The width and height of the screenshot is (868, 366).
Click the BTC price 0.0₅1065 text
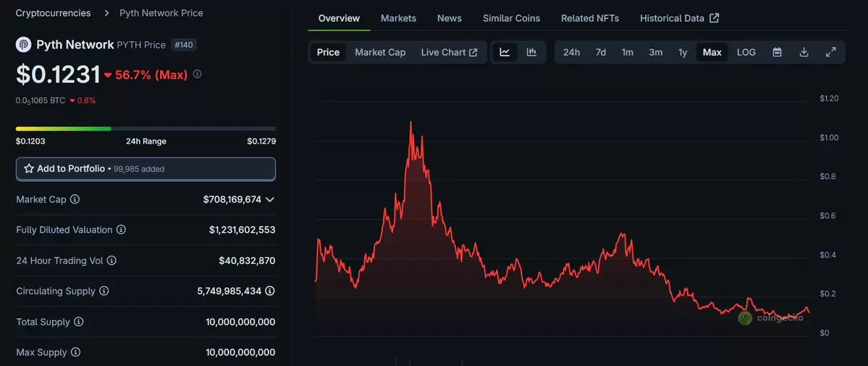(41, 100)
